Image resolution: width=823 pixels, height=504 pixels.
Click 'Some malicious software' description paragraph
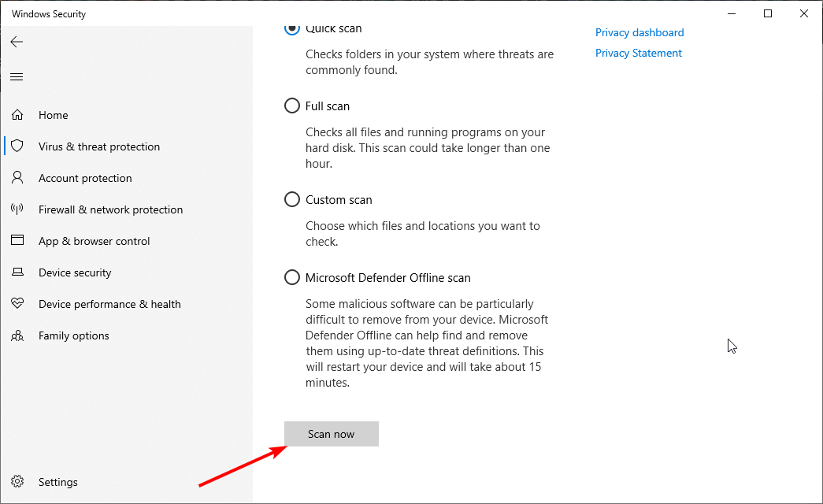point(427,343)
